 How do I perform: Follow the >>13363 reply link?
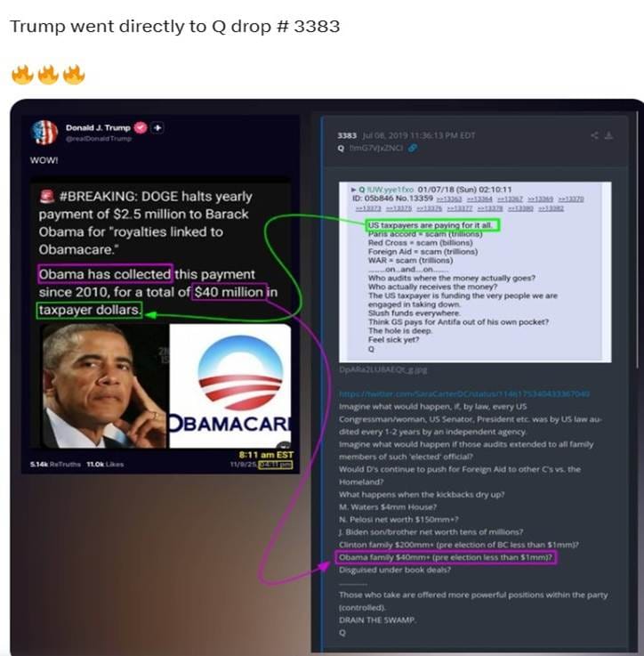[x=449, y=198]
